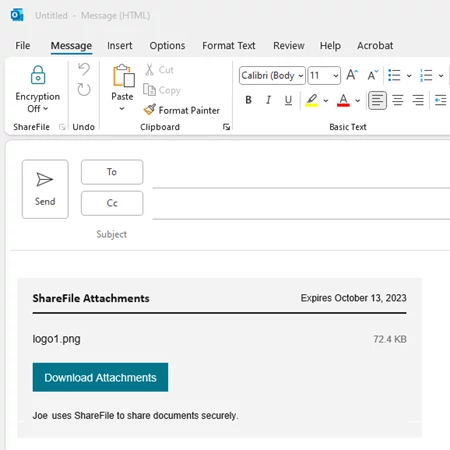Expand the bullet list style arrow
The height and width of the screenshot is (450, 450).
pyautogui.click(x=409, y=76)
